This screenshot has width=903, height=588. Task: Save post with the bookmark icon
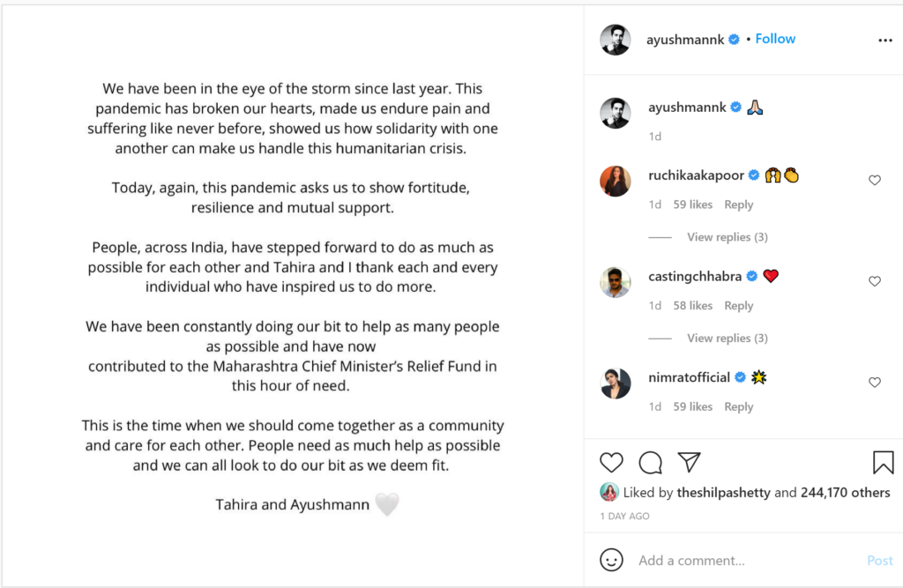point(883,462)
